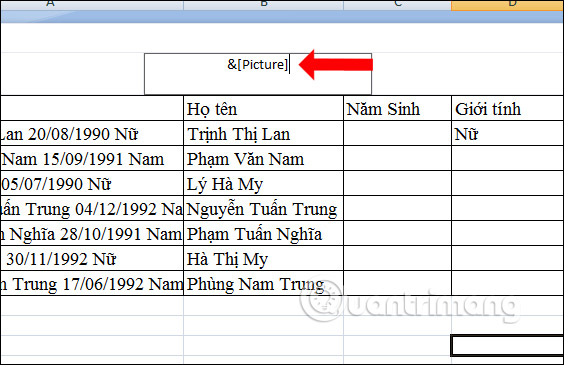Select the 'Nữ' cell in the Giới tính column
564x365 pixels.
coord(508,133)
